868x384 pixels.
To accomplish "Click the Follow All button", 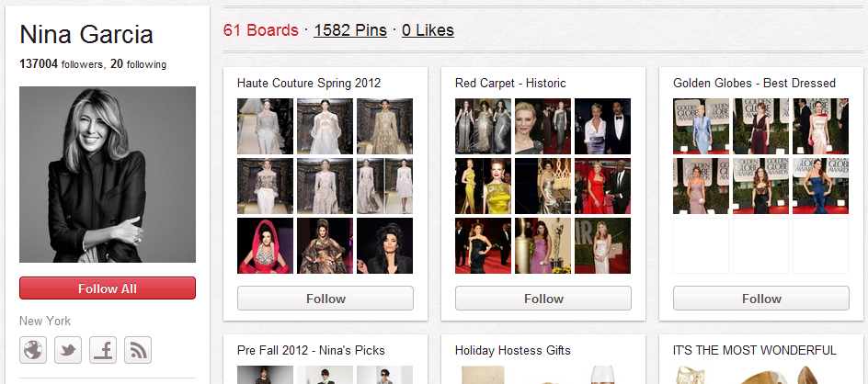I will coord(108,288).
